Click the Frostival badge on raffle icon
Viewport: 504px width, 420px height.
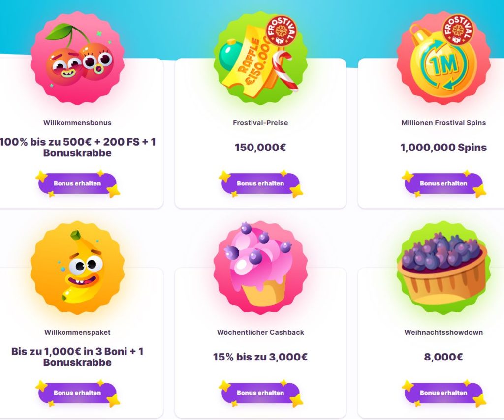[281, 31]
